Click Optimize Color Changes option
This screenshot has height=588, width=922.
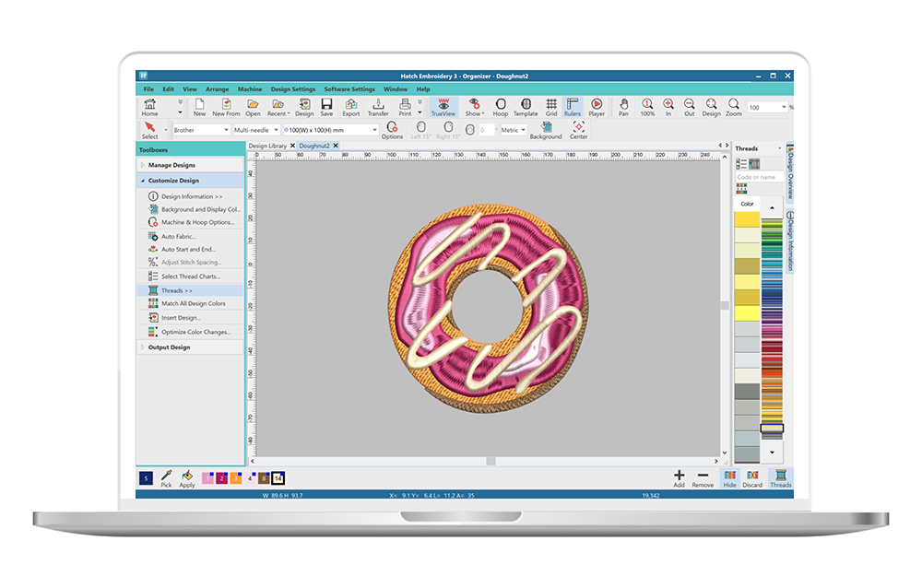(x=195, y=332)
